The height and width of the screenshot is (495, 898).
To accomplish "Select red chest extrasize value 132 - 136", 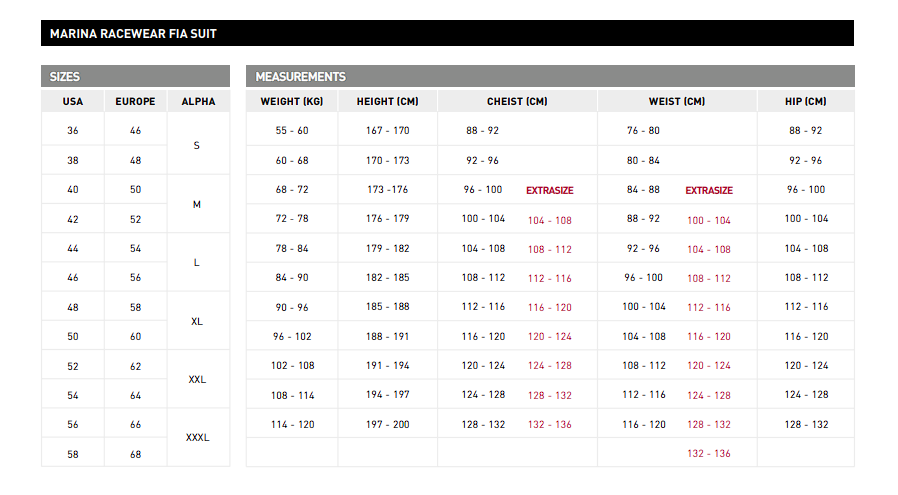I will pos(550,425).
